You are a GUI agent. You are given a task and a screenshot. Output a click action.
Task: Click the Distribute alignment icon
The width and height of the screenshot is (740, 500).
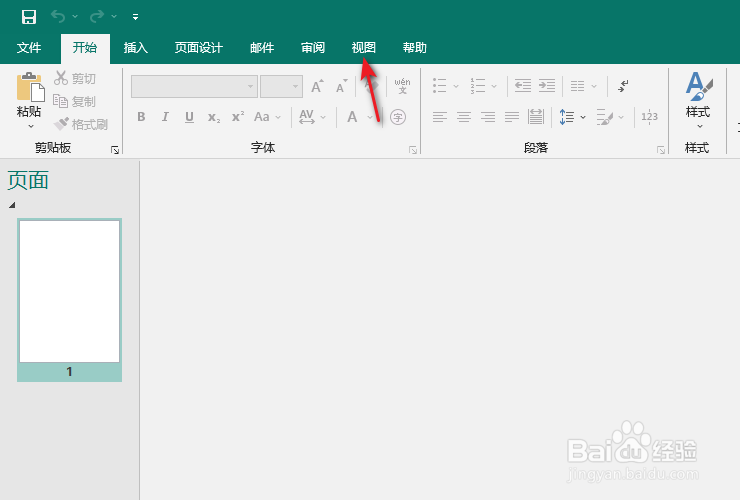point(536,117)
